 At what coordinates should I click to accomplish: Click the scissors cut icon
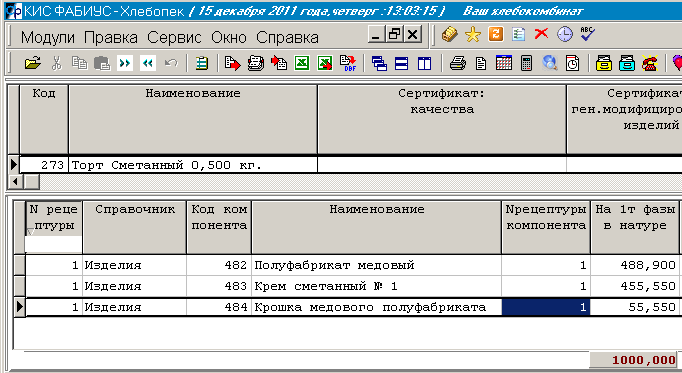click(56, 63)
